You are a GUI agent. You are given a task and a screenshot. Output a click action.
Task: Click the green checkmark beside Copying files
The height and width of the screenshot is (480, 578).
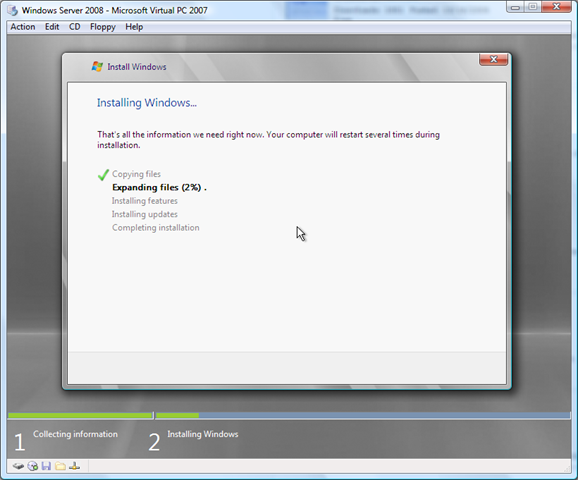[103, 175]
